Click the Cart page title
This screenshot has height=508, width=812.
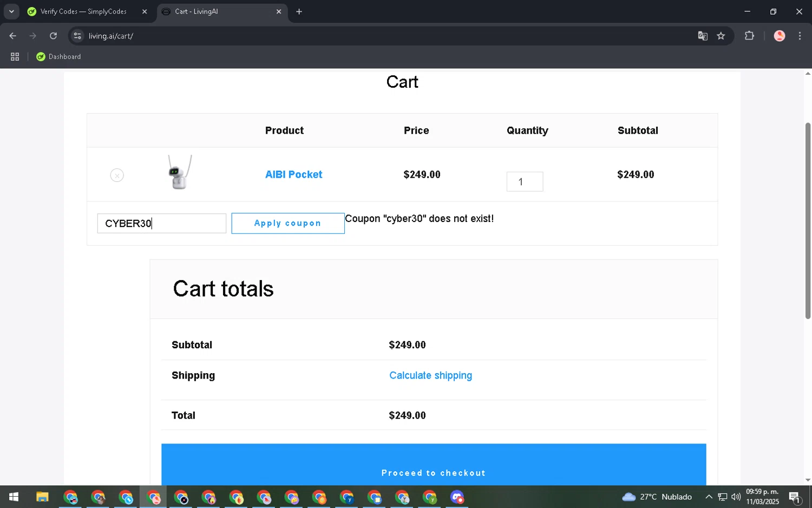pyautogui.click(x=402, y=82)
